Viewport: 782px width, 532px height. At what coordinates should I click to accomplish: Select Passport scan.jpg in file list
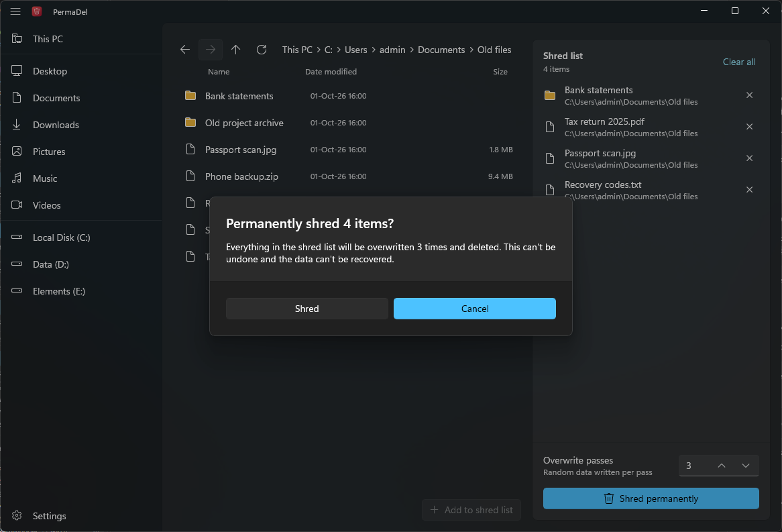tap(349, 150)
